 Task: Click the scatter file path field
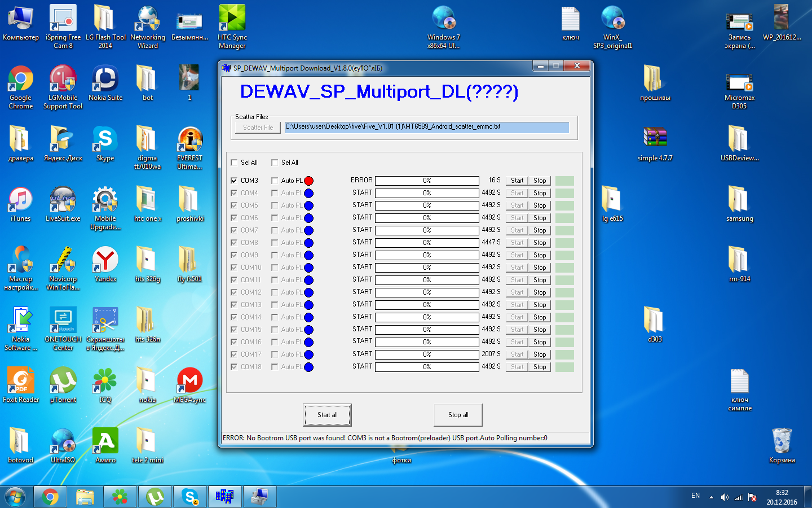tap(426, 127)
